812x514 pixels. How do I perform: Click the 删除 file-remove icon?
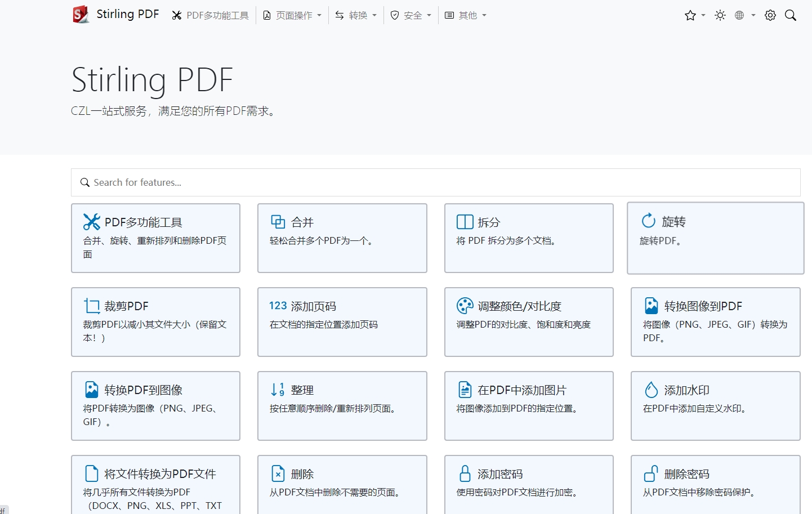click(x=278, y=473)
